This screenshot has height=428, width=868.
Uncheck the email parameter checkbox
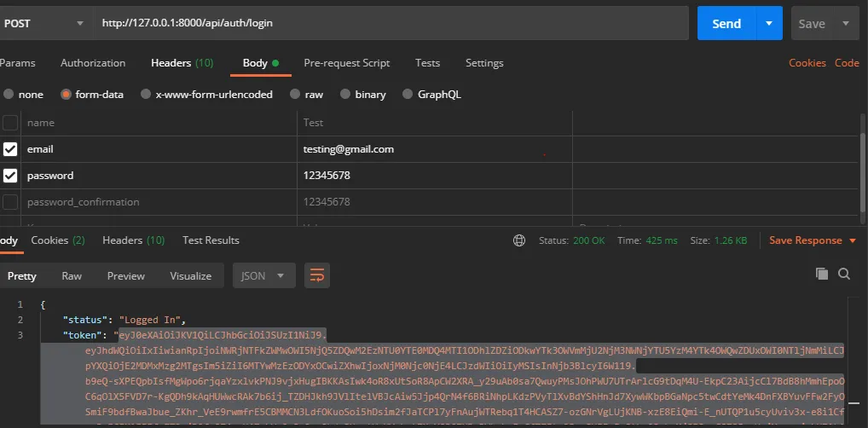10,149
